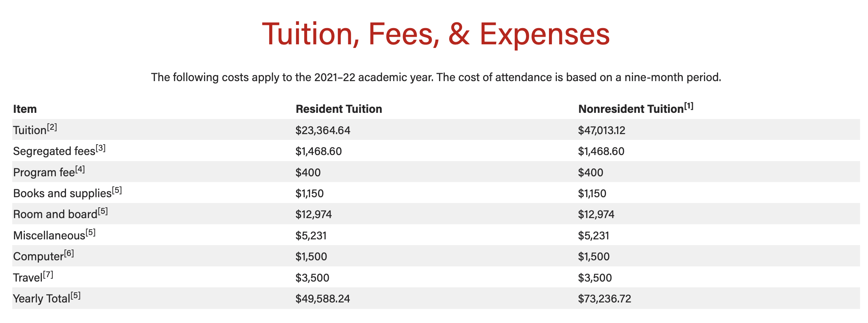Click footnote 5 next to Room and board

pyautogui.click(x=103, y=211)
